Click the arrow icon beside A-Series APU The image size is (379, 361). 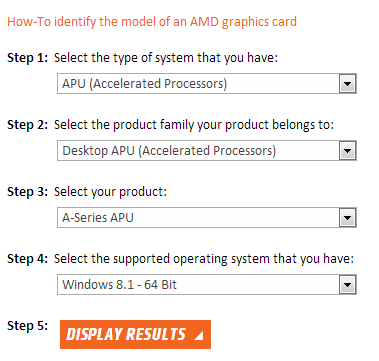348,218
